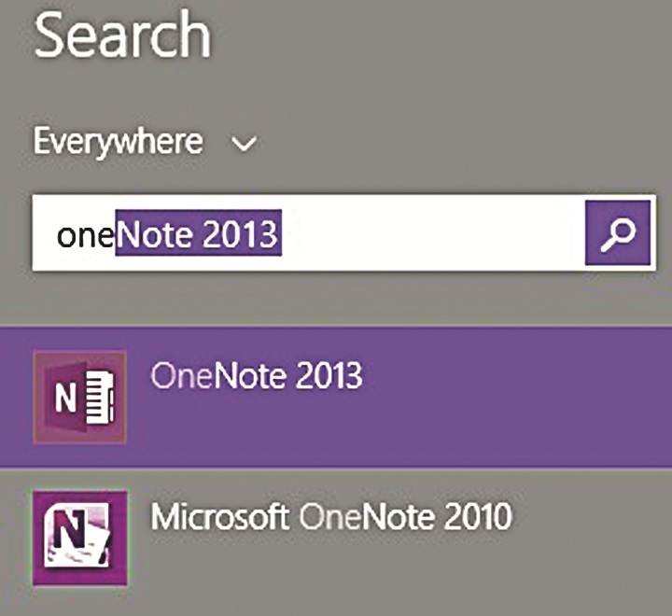Launch the Microsoft OneNote 2010 icon
The width and height of the screenshot is (672, 616).
tap(78, 538)
